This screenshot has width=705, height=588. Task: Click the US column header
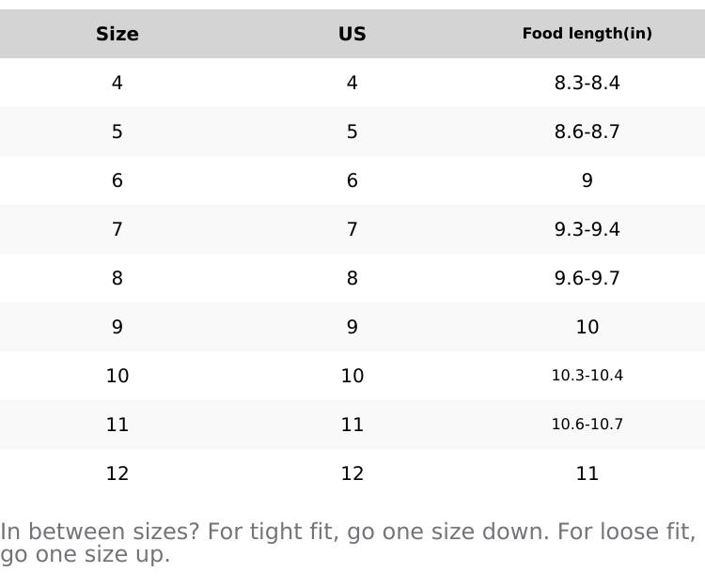click(x=352, y=34)
